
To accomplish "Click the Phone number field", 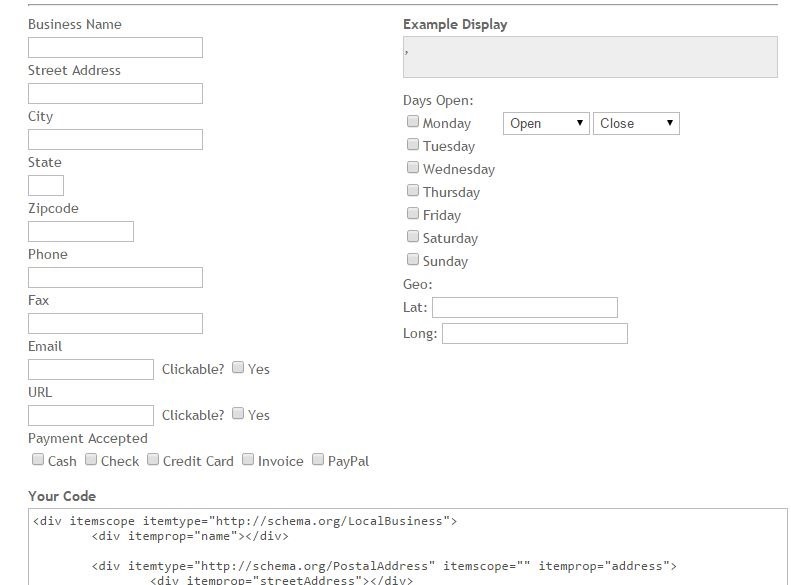I will (115, 278).
